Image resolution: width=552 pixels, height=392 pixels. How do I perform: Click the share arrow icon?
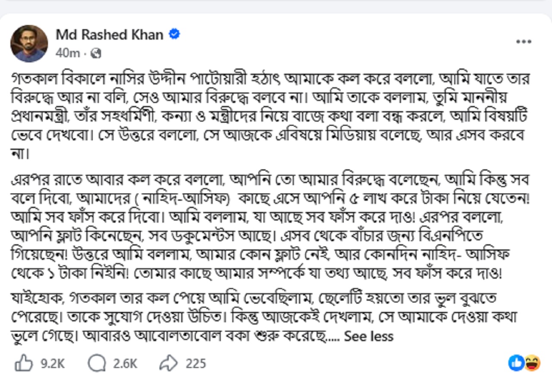[x=169, y=364]
